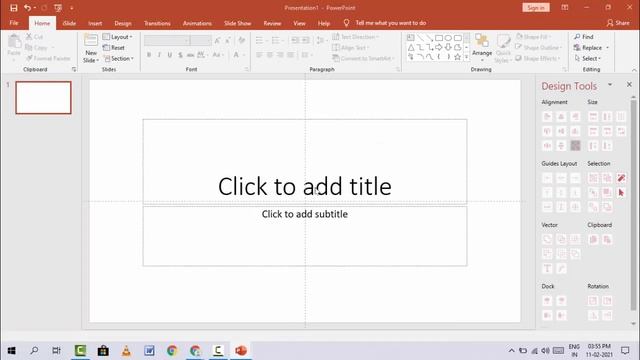The height and width of the screenshot is (360, 640).
Task: Click the Save icon in Quick Access Toolbar
Action: click(13, 8)
